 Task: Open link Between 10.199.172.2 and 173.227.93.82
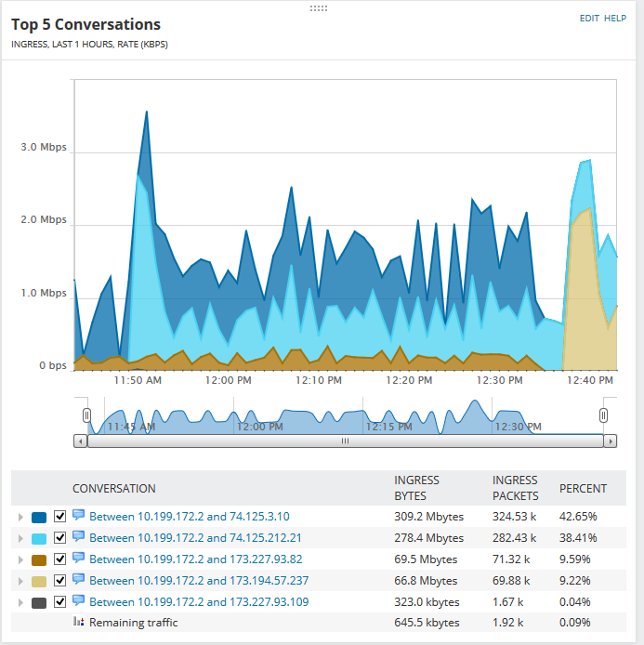(196, 559)
